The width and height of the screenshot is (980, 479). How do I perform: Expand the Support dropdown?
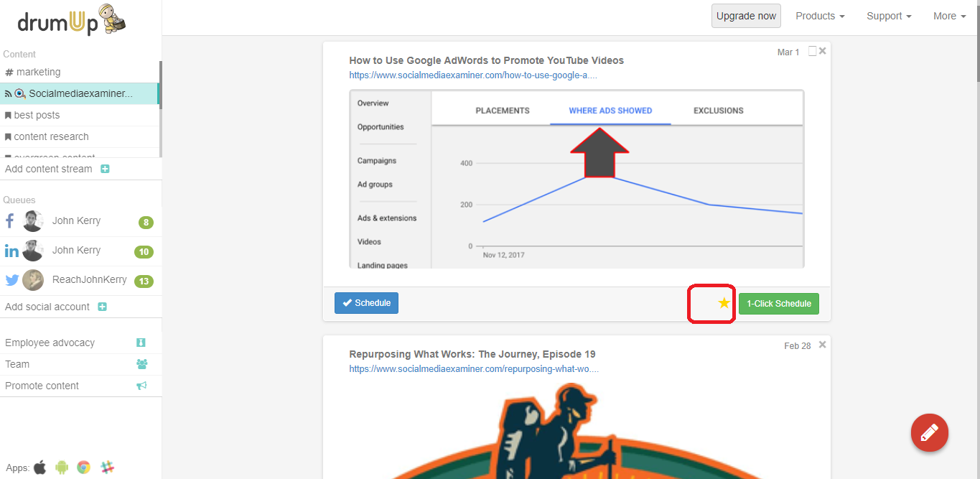point(889,16)
